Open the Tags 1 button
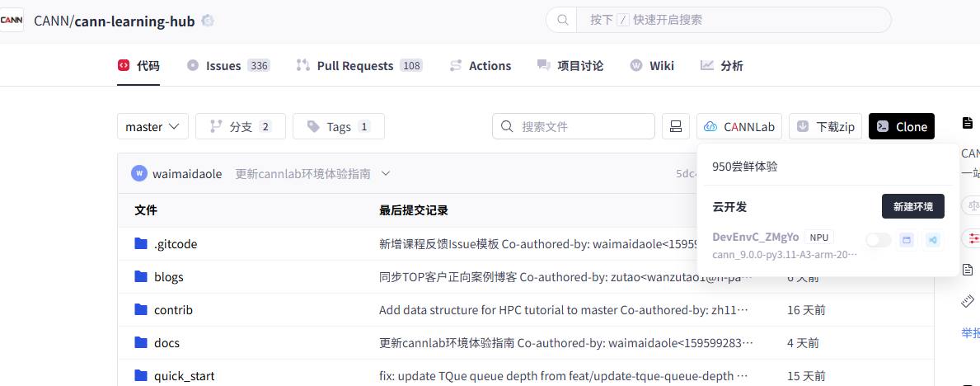Viewport: 980px width, 386px height. click(x=339, y=126)
